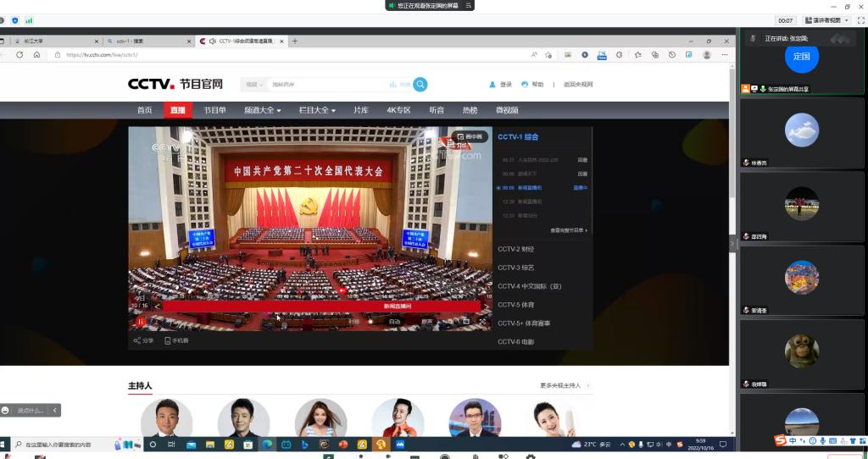Open the 视频 search-type dropdown
Viewport: 868px width, 459px height.
(253, 85)
